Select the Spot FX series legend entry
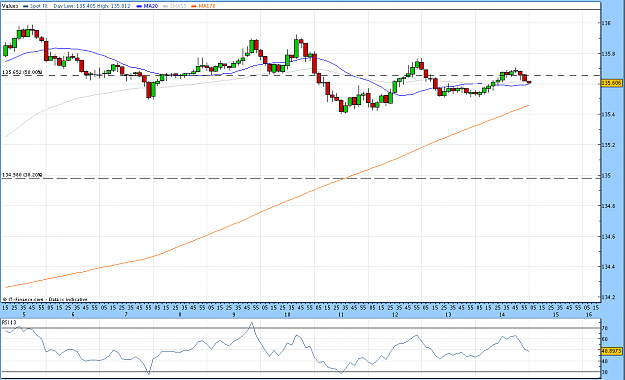The height and width of the screenshot is (380, 625). (39, 6)
